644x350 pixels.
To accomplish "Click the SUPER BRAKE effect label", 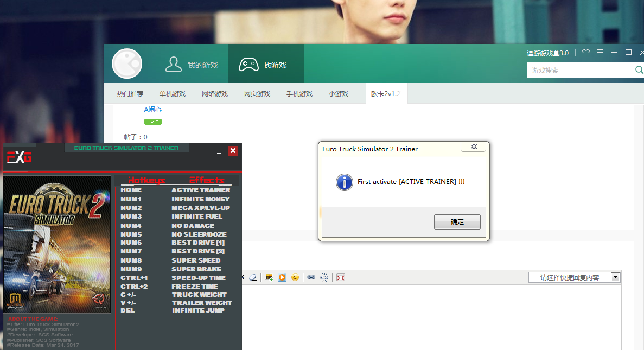I will click(x=196, y=269).
